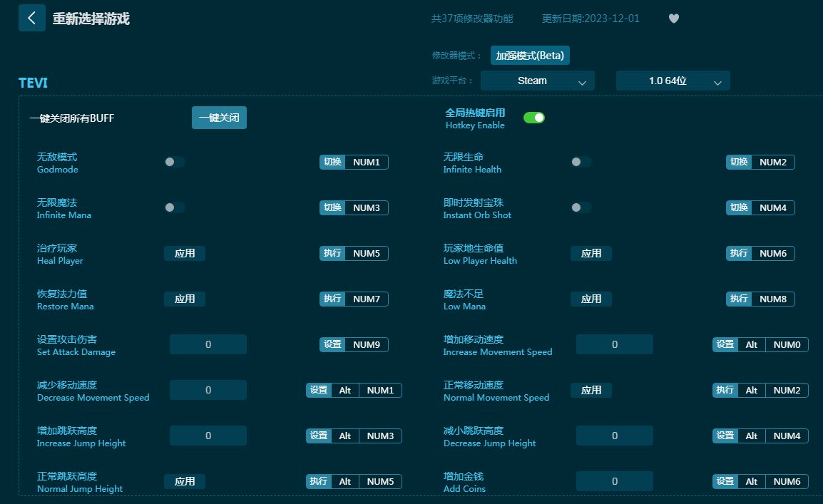Image resolution: width=823 pixels, height=504 pixels.
Task: Click the NUM1 hotkey for Godmode
Action: click(367, 162)
